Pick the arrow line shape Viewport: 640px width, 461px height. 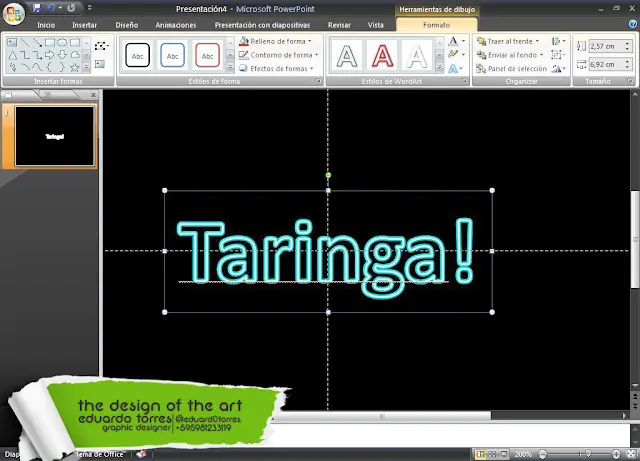pos(37,42)
